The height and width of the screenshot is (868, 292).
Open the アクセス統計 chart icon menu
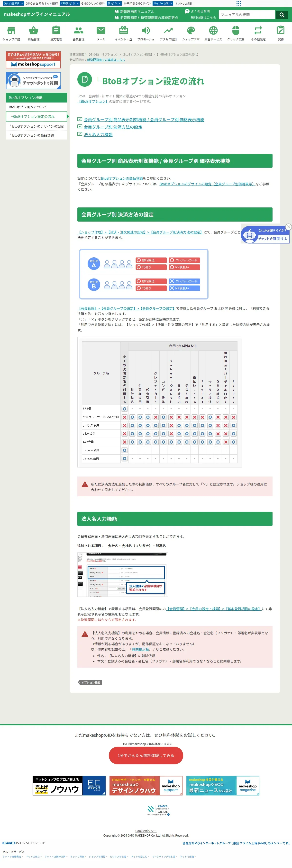point(168,33)
